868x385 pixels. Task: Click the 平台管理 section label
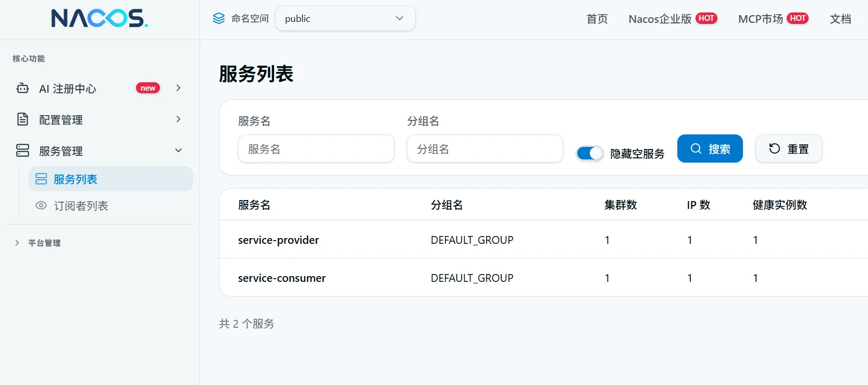(44, 243)
